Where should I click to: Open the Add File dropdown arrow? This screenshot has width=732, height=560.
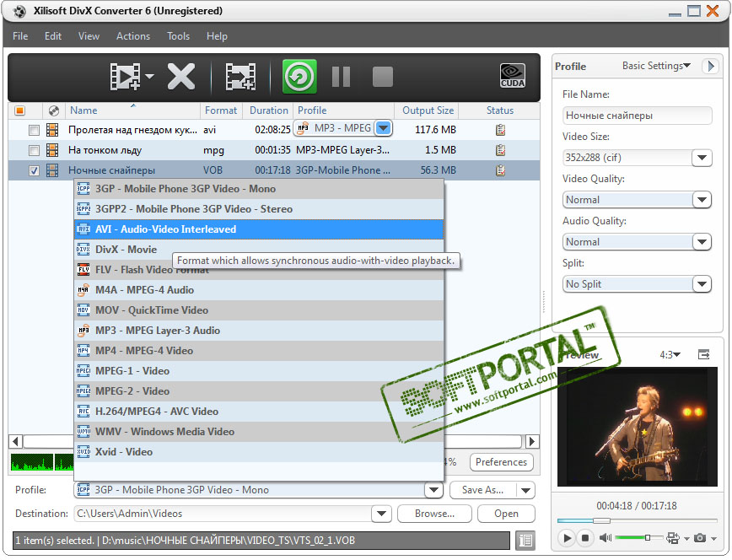(x=149, y=76)
